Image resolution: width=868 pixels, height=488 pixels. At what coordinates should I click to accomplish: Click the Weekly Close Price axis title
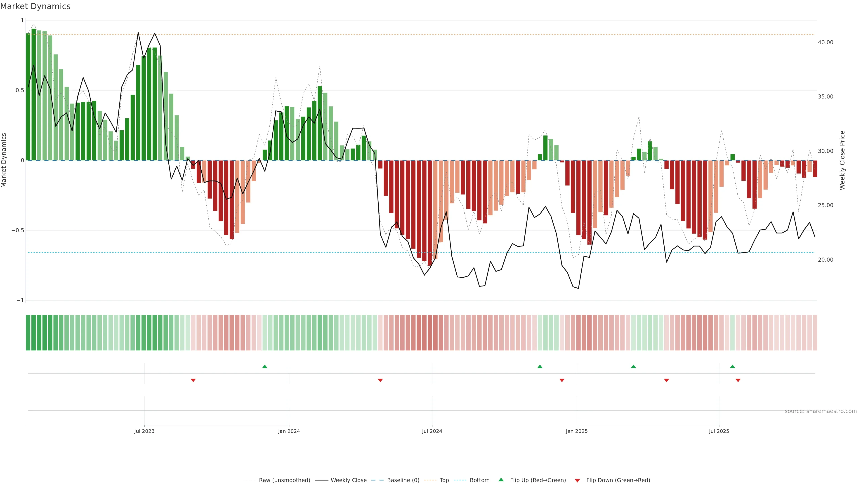tap(842, 160)
